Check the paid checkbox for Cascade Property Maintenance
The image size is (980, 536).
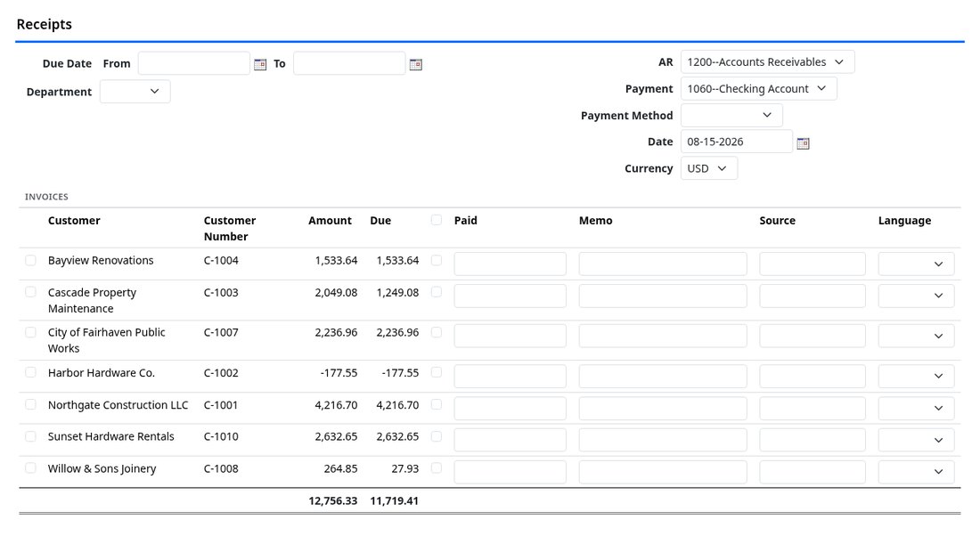(437, 292)
